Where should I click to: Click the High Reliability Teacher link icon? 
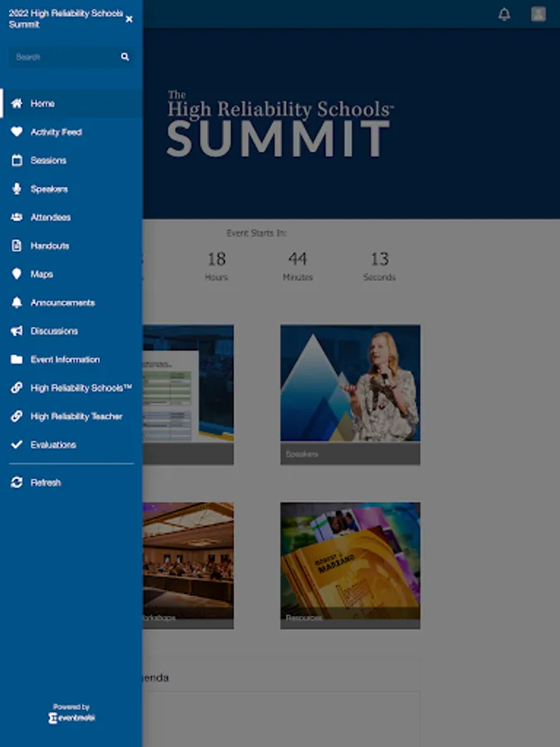pyautogui.click(x=17, y=416)
